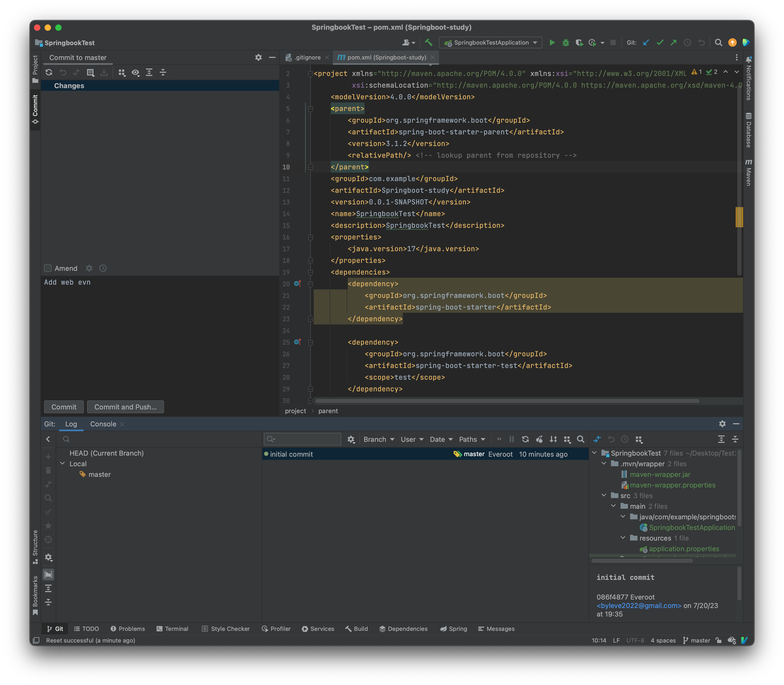
Task: Open Database tool window on sidebar
Action: (x=748, y=130)
